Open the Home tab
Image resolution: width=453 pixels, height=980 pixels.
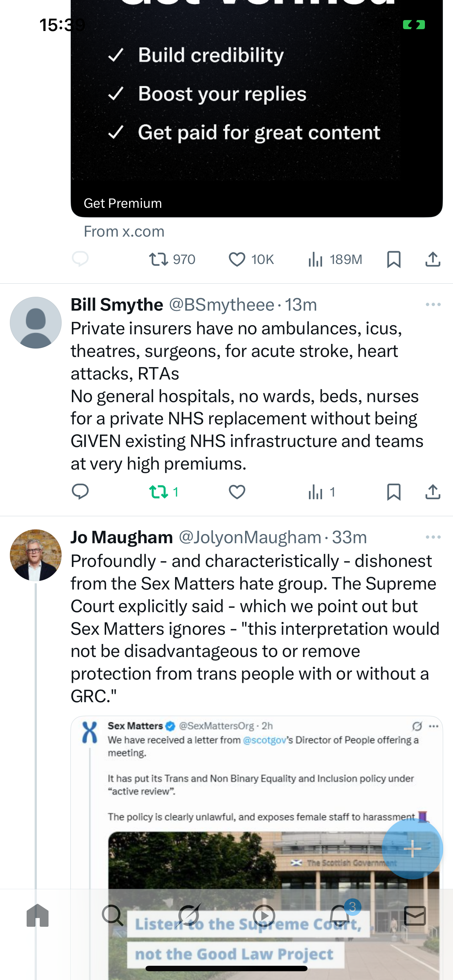(38, 916)
